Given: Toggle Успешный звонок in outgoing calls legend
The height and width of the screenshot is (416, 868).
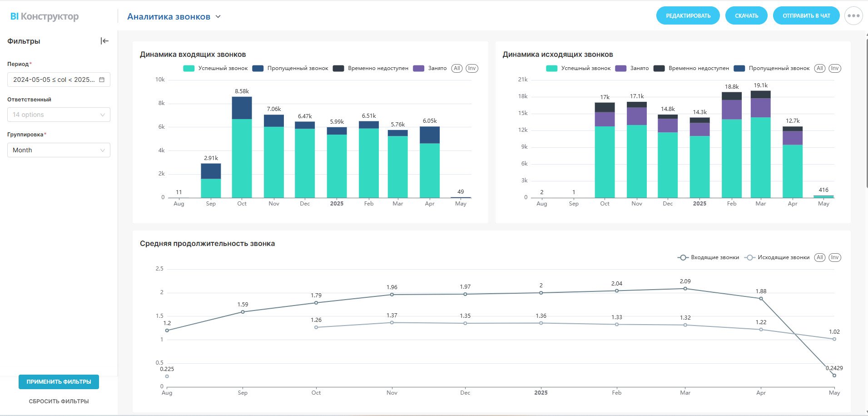Looking at the screenshot, I should click(x=578, y=68).
